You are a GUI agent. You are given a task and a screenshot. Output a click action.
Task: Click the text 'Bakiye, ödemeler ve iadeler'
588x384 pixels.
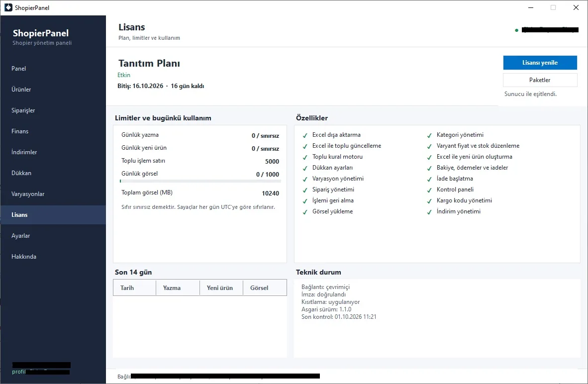[x=472, y=168]
